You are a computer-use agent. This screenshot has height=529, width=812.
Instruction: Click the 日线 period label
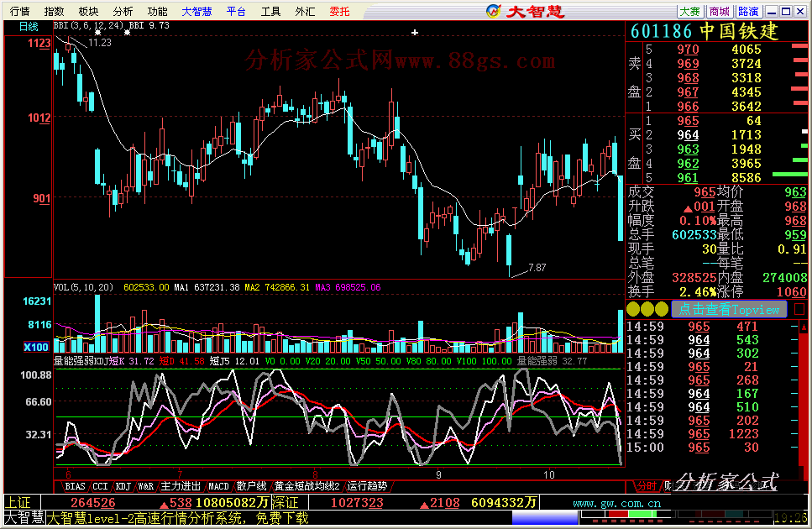click(x=29, y=26)
